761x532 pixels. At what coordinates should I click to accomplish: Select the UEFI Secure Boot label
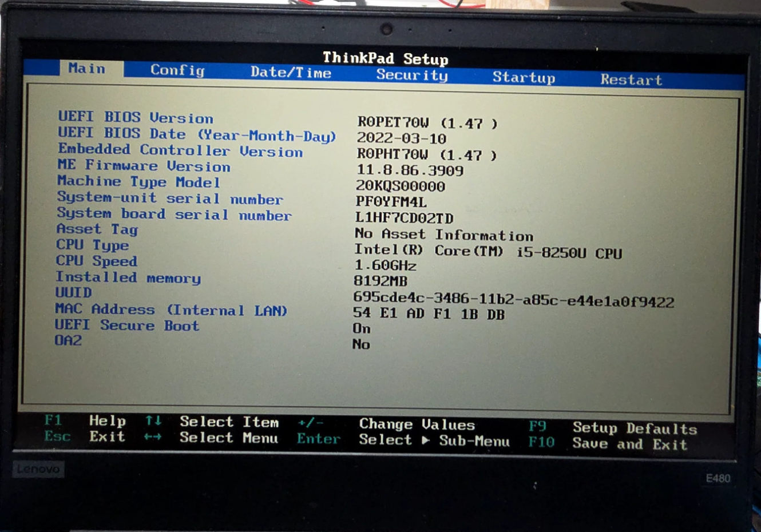point(127,325)
